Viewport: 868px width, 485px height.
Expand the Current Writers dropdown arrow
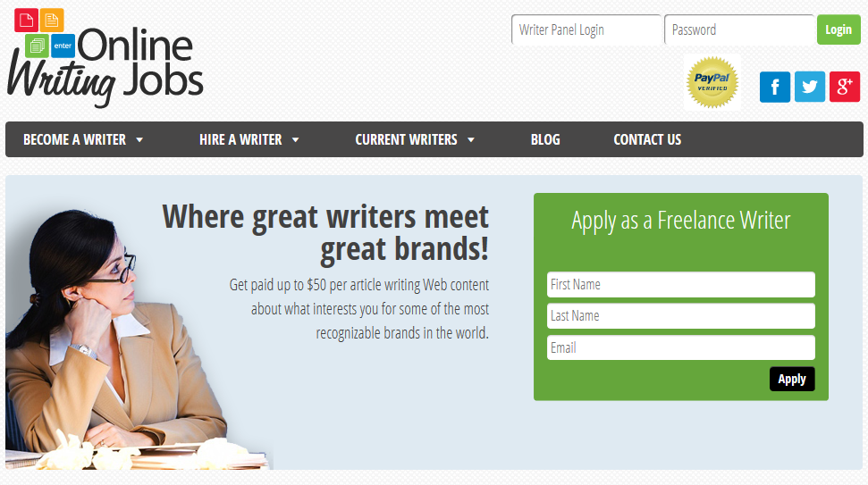point(471,140)
